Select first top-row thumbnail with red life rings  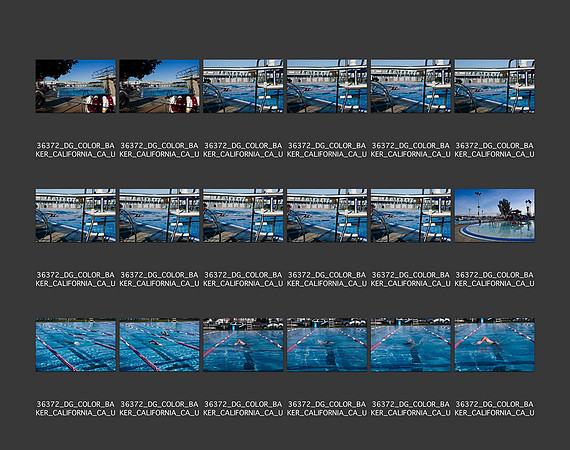coord(76,86)
